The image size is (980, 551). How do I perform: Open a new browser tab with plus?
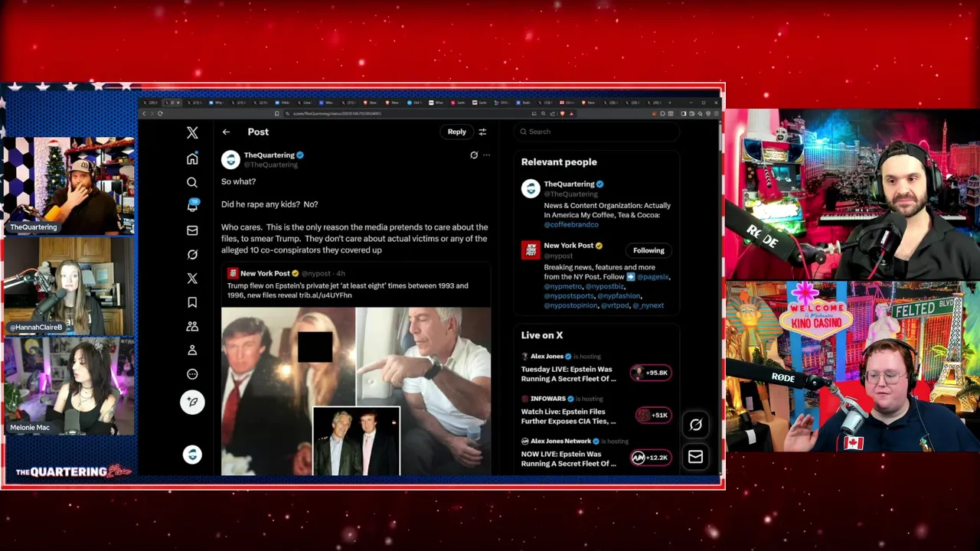point(670,102)
